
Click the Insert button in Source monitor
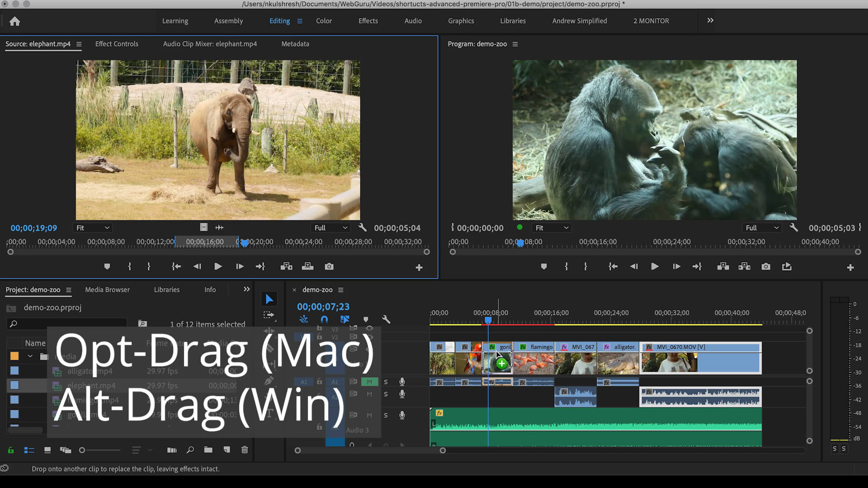pyautogui.click(x=286, y=267)
